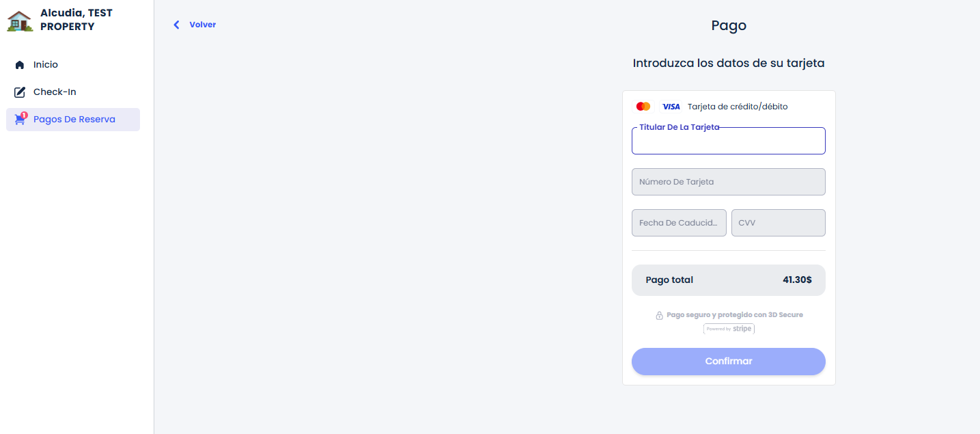This screenshot has width=980, height=434.
Task: Click the Visa logo
Action: 671,107
